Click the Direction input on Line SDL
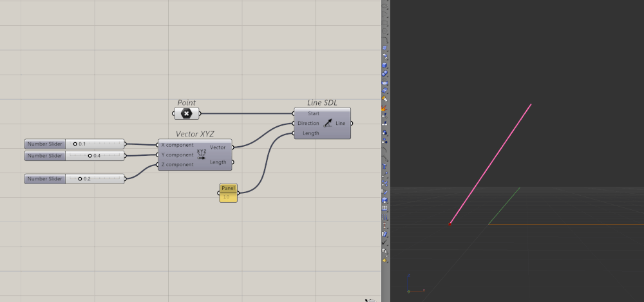Image resolution: width=644 pixels, height=302 pixels. (308, 123)
